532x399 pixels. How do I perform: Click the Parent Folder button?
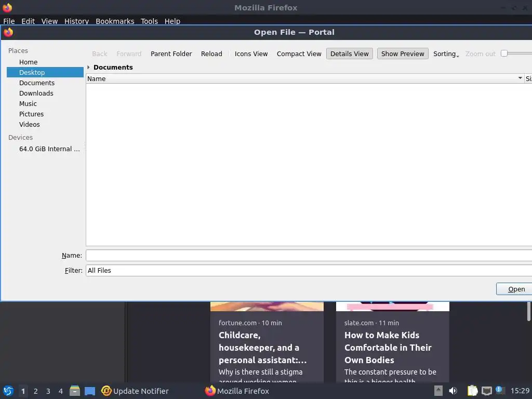171,54
